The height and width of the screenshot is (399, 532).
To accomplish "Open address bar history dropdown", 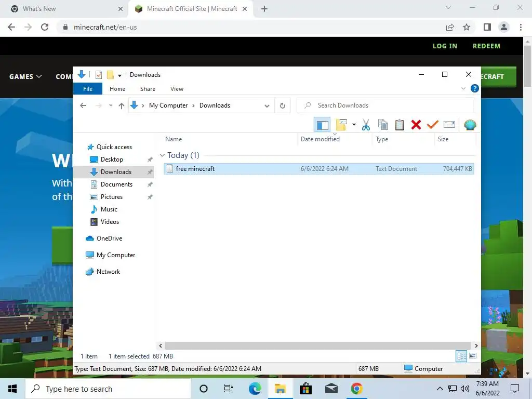I will [267, 106].
